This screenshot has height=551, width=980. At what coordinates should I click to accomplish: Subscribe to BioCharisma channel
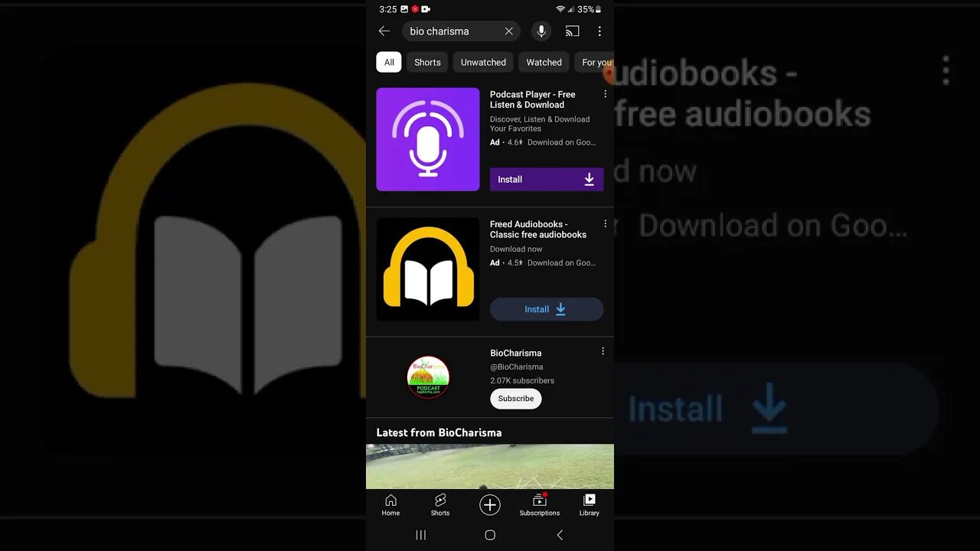click(516, 399)
